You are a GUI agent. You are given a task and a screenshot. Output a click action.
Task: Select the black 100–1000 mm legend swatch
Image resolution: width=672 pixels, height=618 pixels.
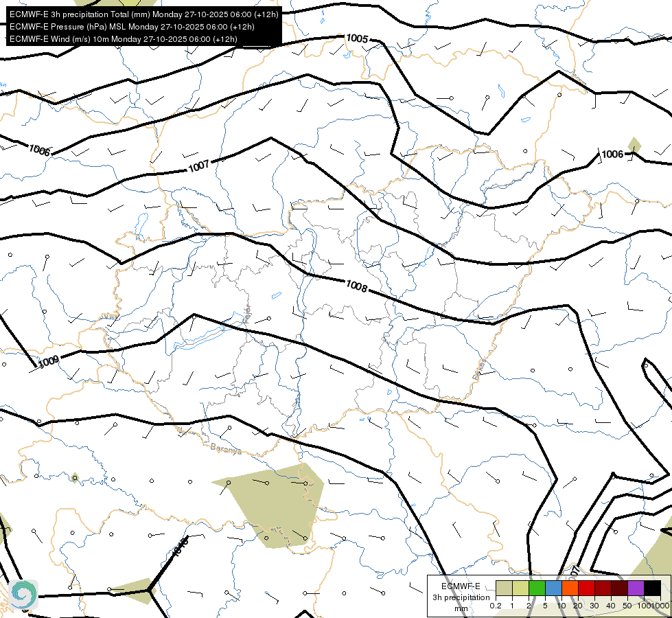click(x=652, y=588)
